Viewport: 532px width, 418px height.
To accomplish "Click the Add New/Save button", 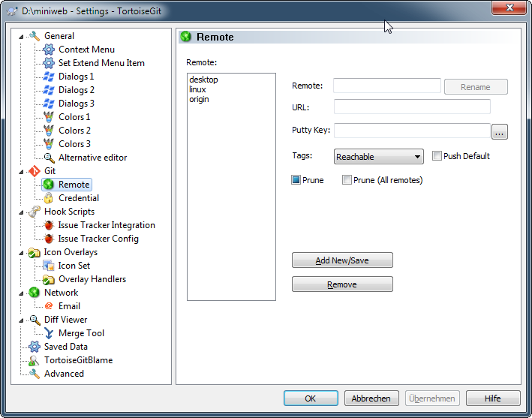I will 342,260.
